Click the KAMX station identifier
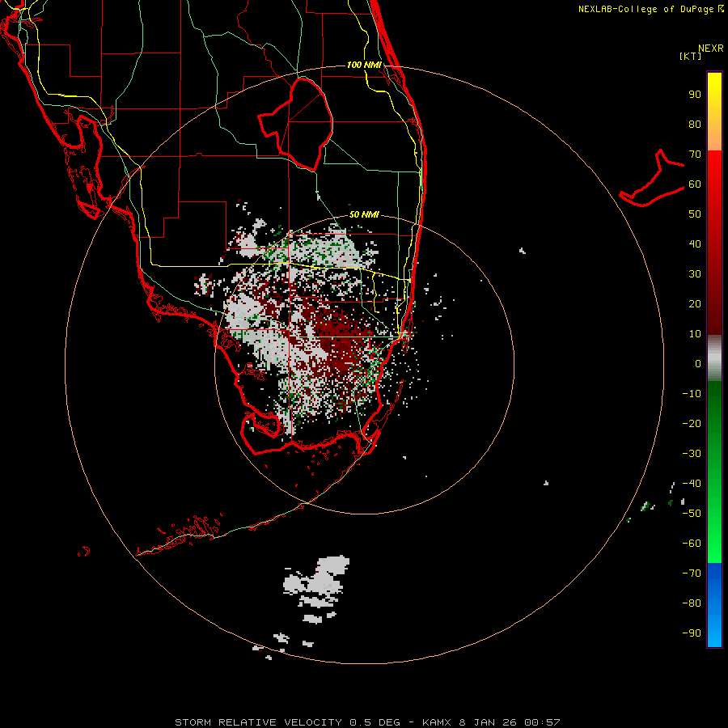 pyautogui.click(x=437, y=722)
